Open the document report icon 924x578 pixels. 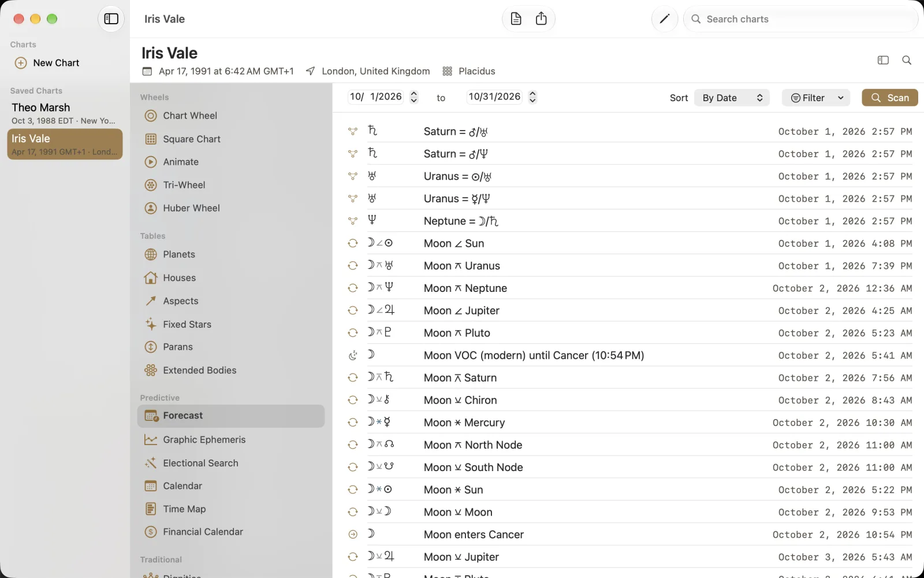(x=516, y=19)
